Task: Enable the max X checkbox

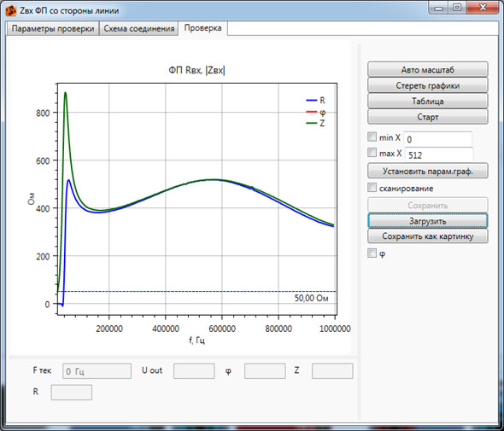Action: click(372, 152)
